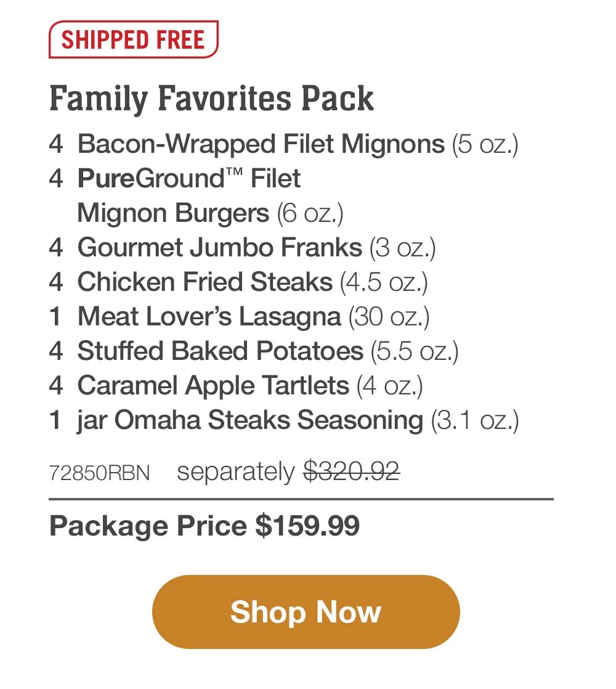Click the quantity number beside Chicken Fried Steaks
The width and height of the screenshot is (616, 689).
(56, 282)
